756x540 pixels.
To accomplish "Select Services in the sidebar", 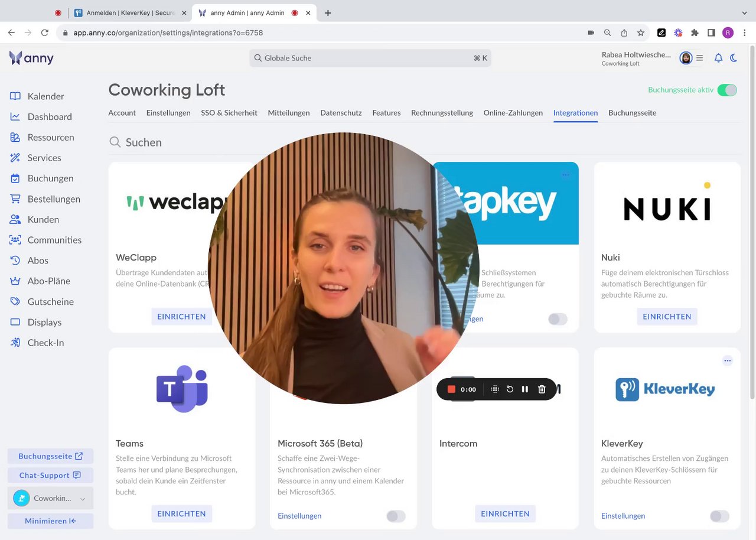I will coord(35,158).
